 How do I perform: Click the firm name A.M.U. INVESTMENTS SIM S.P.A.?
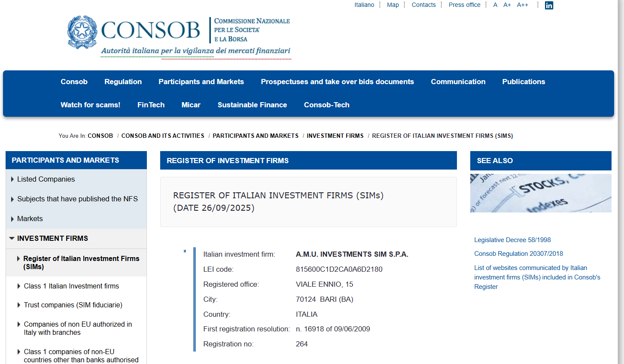(x=352, y=254)
